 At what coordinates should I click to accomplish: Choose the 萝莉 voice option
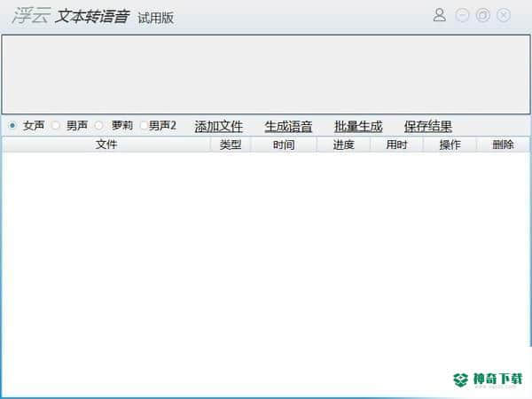click(x=98, y=126)
